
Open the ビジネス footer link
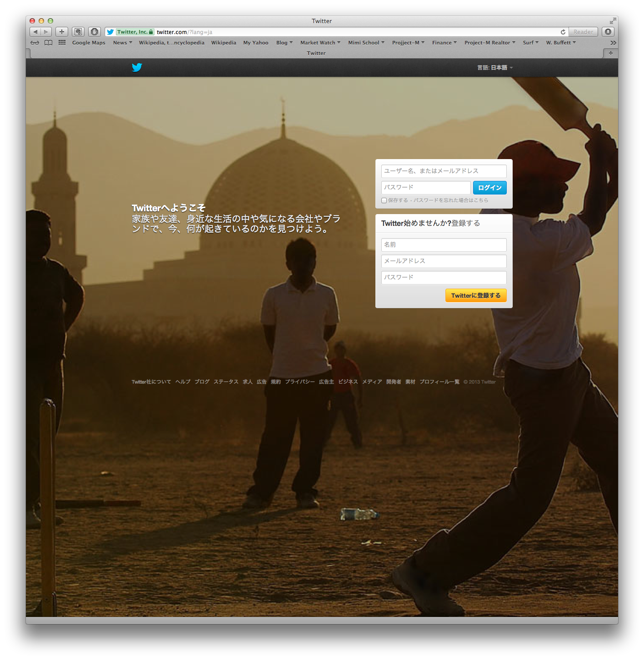click(x=348, y=382)
